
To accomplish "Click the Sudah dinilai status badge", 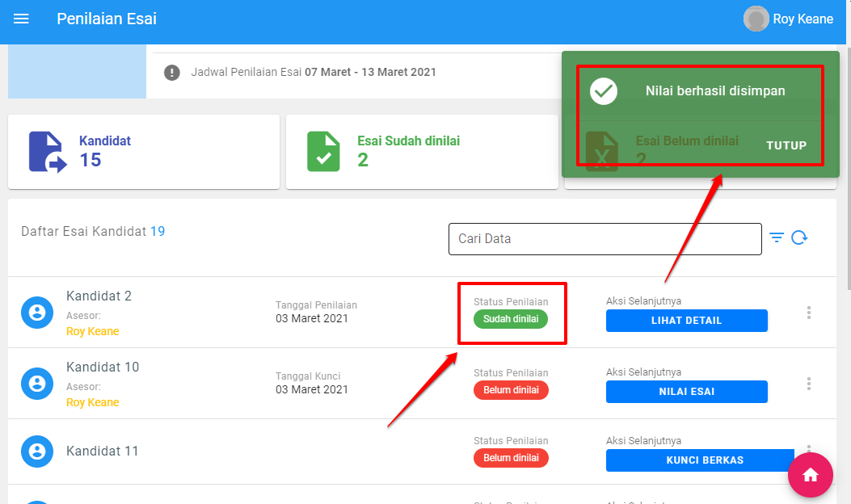I will (x=511, y=319).
